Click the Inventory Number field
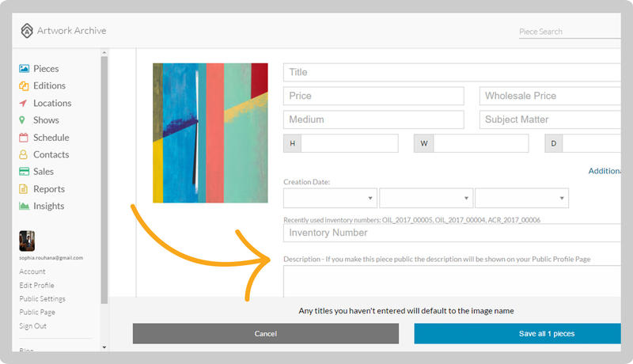 coord(452,233)
